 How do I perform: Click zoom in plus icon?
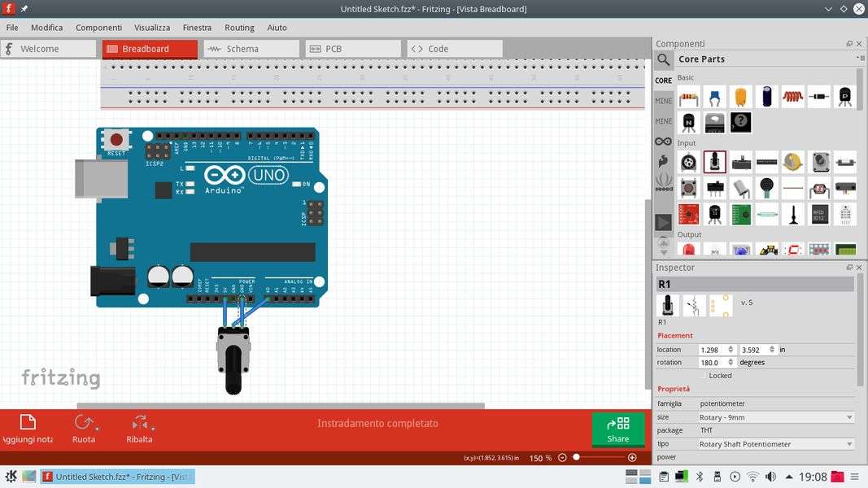[632, 458]
